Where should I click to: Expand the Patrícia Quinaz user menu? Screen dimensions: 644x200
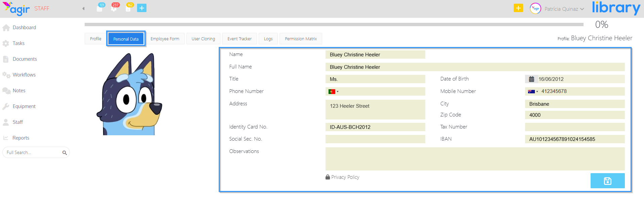(564, 9)
